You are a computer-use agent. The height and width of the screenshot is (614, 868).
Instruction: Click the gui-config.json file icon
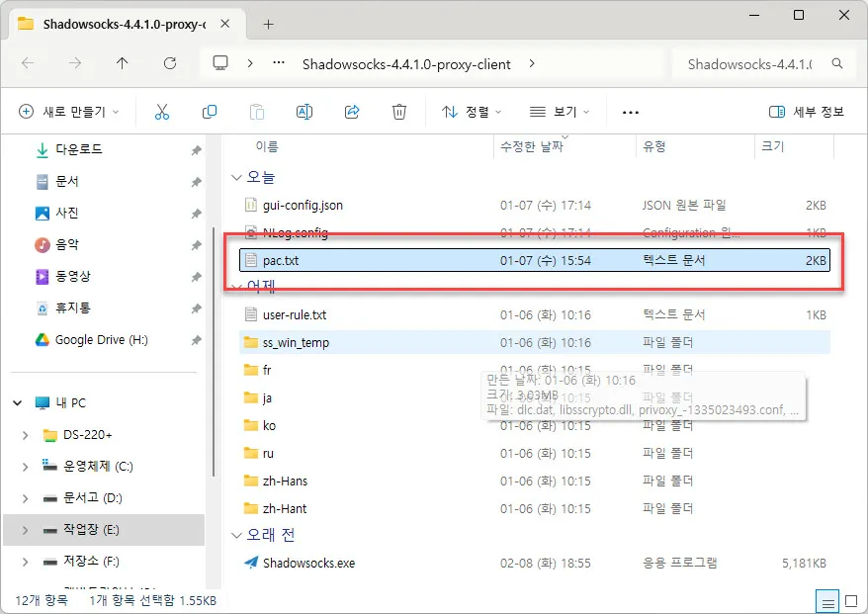251,205
